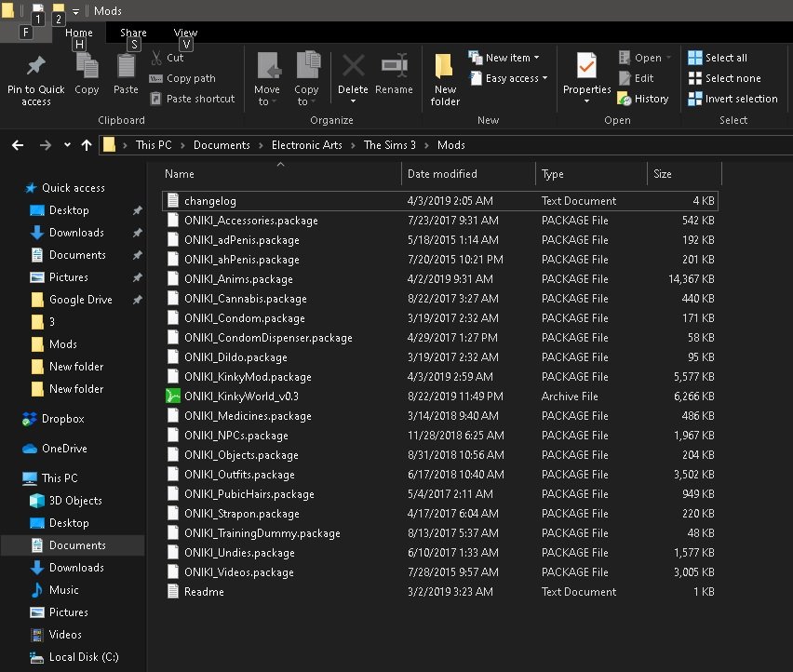Open the file History
The image size is (793, 672).
(643, 99)
